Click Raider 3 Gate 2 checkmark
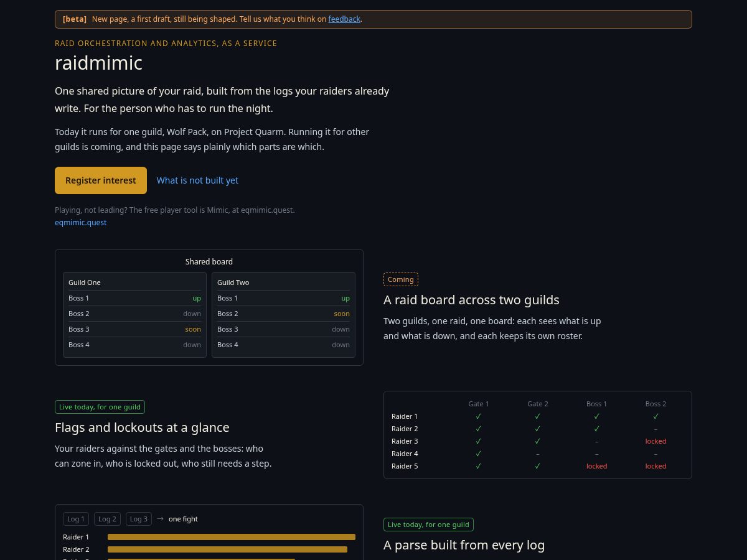The width and height of the screenshot is (747, 560). pyautogui.click(x=538, y=441)
